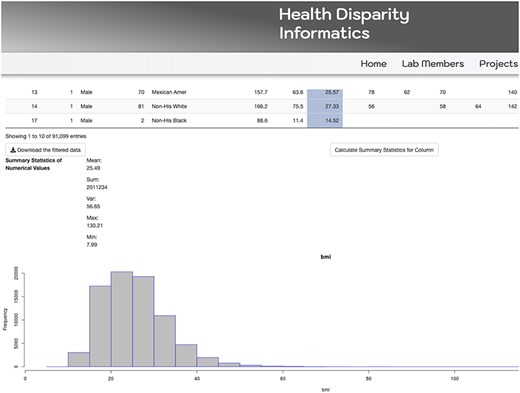520x393 pixels.
Task: Click the histogram bar spanning bmi 15 to 20
Action: pyautogui.click(x=100, y=326)
